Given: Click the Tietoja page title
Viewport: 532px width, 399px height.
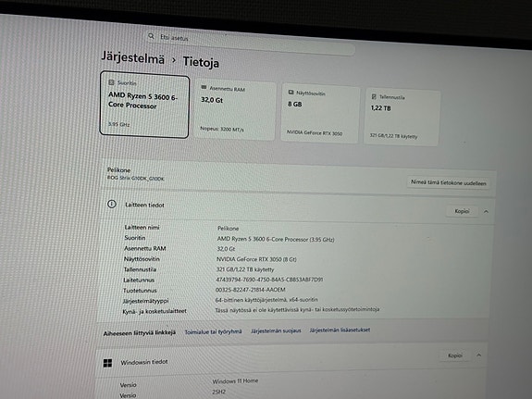Looking at the screenshot, I should (201, 62).
